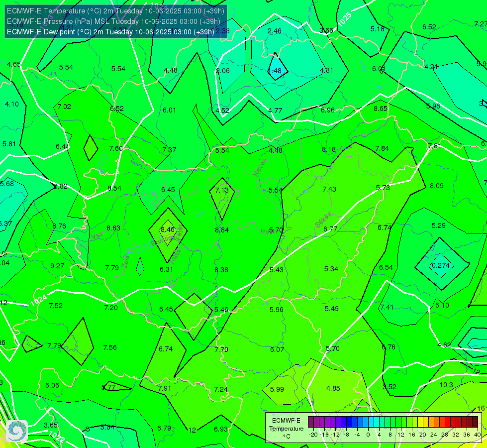
Task: Click the 6.96 dew point value
Action: [x=328, y=110]
